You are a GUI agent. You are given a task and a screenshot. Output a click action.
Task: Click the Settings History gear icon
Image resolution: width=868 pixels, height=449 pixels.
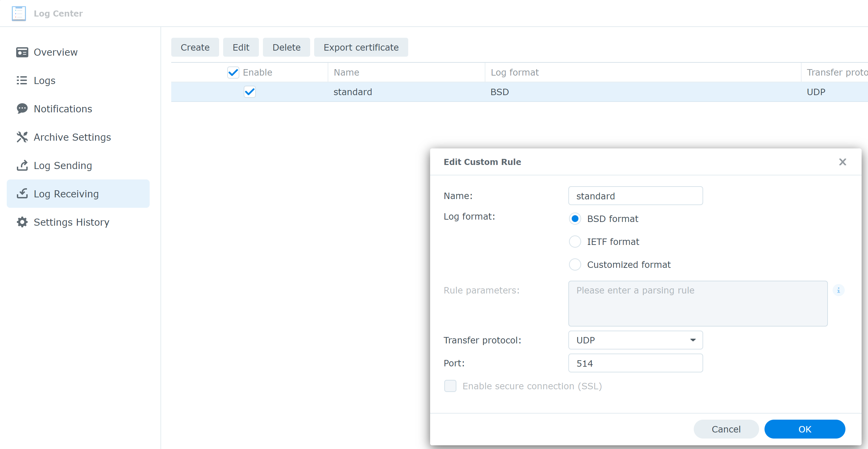pos(22,222)
